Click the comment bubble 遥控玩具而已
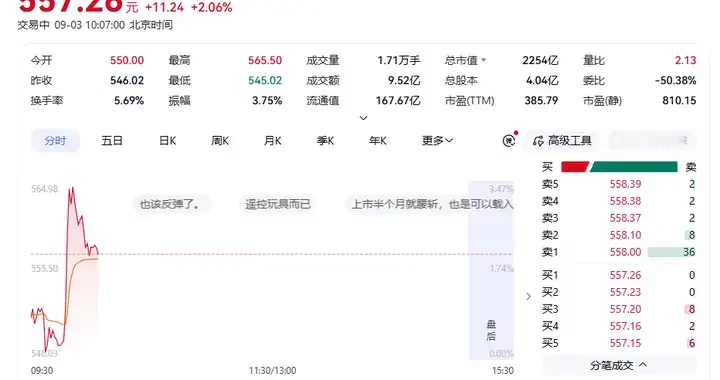720x380 pixels. (278, 204)
